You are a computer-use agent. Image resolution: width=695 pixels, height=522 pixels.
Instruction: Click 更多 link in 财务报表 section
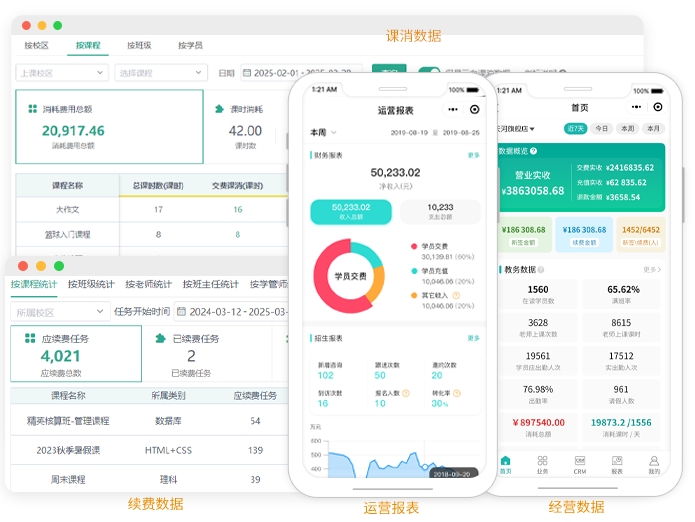473,155
